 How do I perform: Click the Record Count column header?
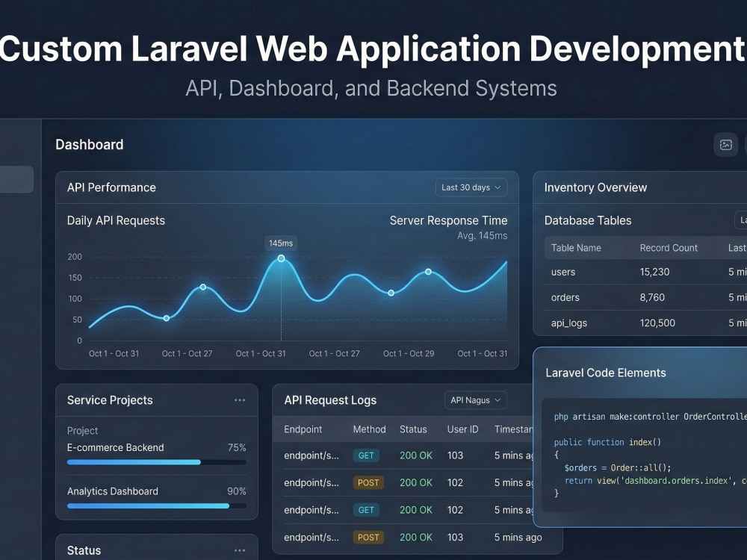pos(669,248)
